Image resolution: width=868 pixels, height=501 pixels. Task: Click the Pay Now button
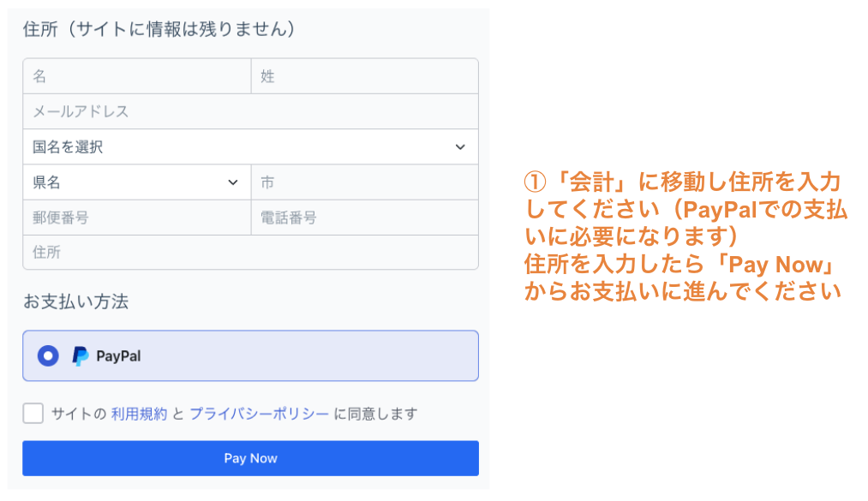coord(251,458)
